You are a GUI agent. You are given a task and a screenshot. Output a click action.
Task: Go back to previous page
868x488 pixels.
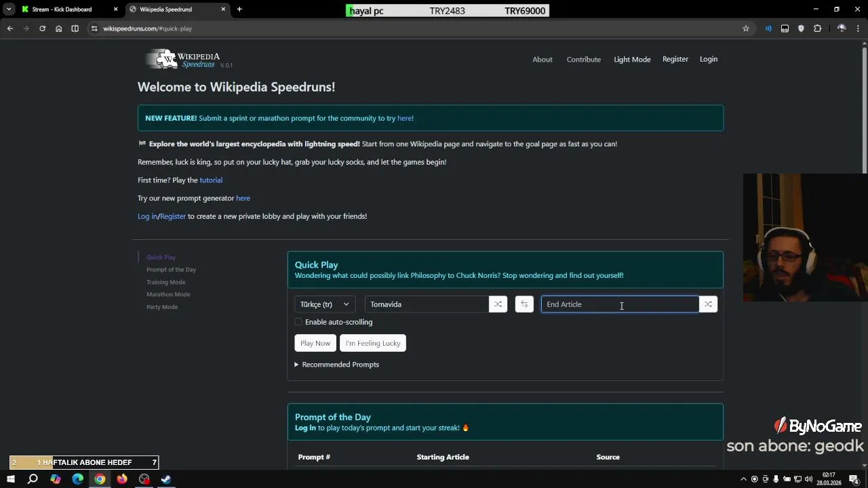[9, 28]
